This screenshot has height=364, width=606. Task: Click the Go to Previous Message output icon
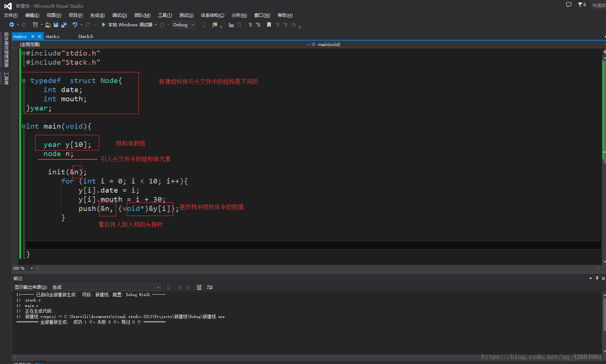(x=180, y=287)
